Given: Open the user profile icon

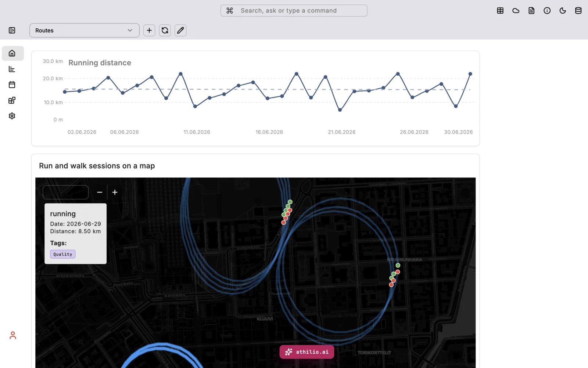Looking at the screenshot, I should tap(13, 335).
